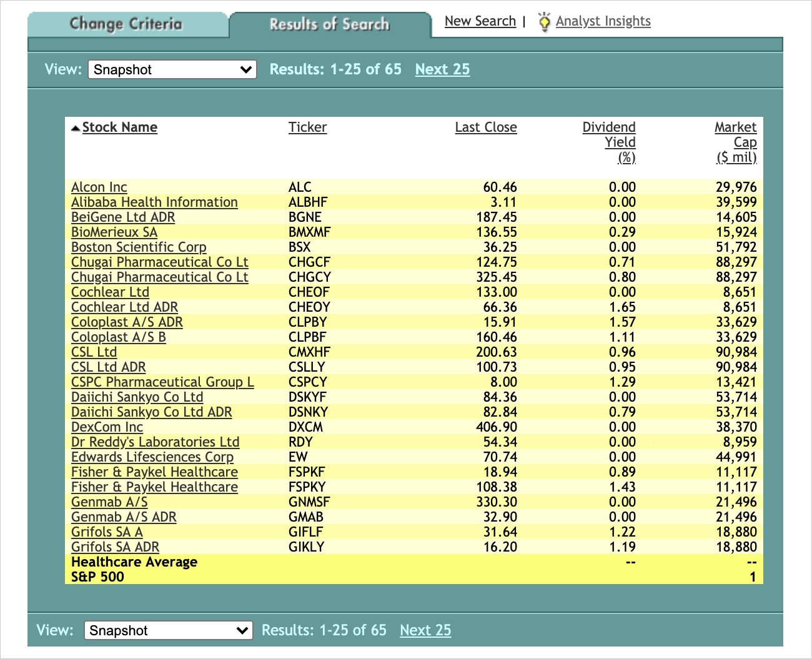Viewport: 812px width, 659px height.
Task: Click the dividend yield value 1.65
Action: click(x=622, y=307)
